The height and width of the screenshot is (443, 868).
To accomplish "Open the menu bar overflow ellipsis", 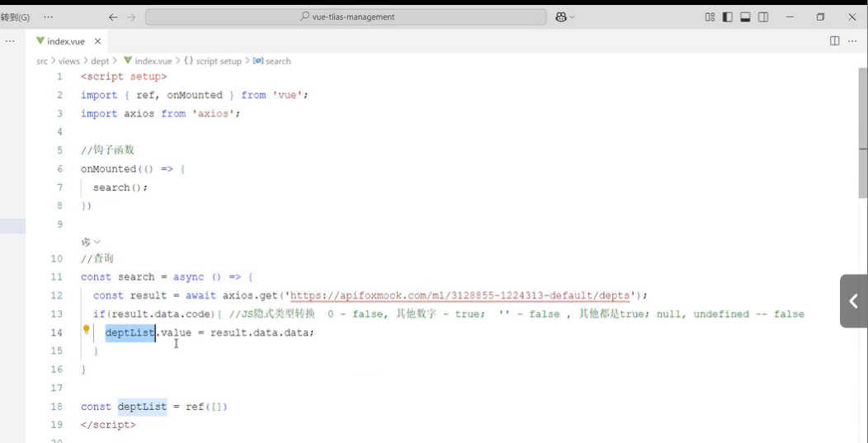I will [x=48, y=17].
